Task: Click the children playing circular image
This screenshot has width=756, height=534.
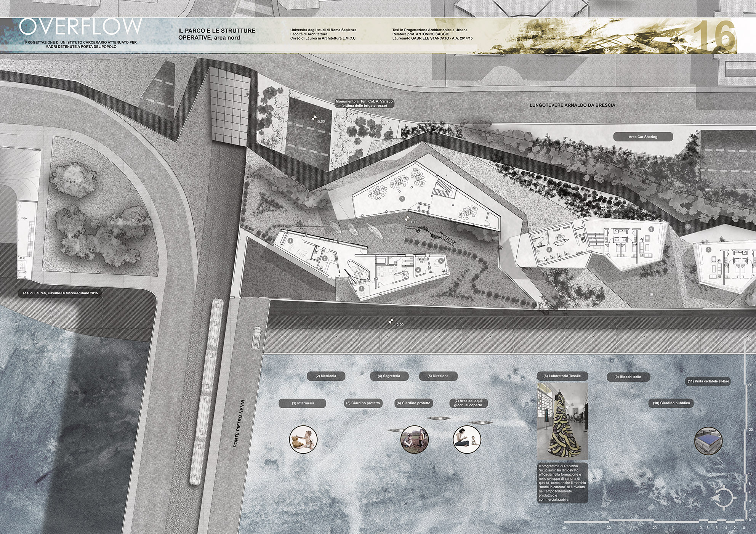Action: click(415, 439)
